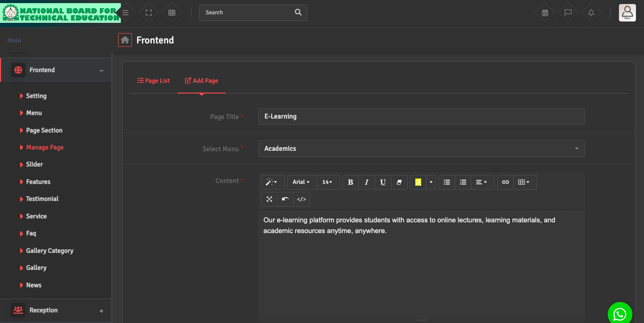Click the undo arrow in editor

coord(285,199)
